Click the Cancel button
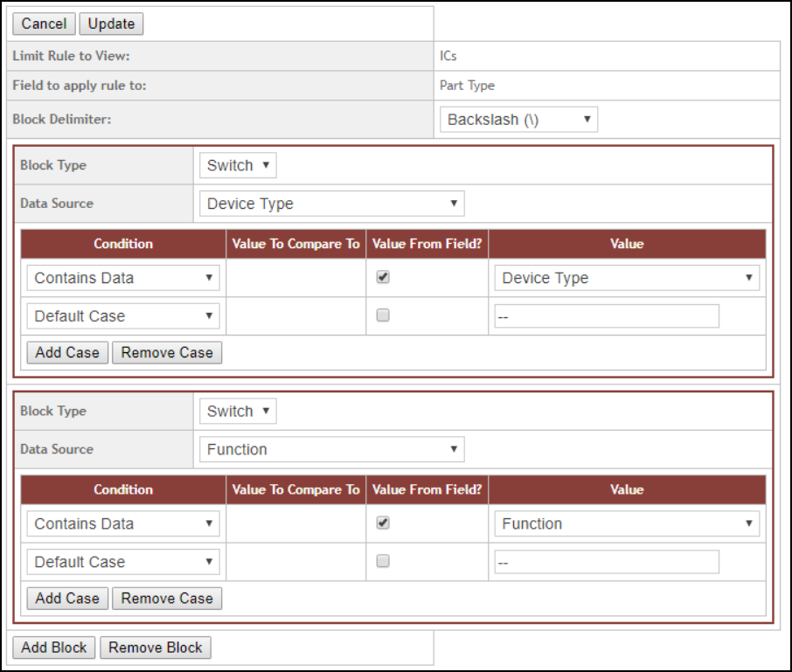This screenshot has width=792, height=672. pos(44,24)
